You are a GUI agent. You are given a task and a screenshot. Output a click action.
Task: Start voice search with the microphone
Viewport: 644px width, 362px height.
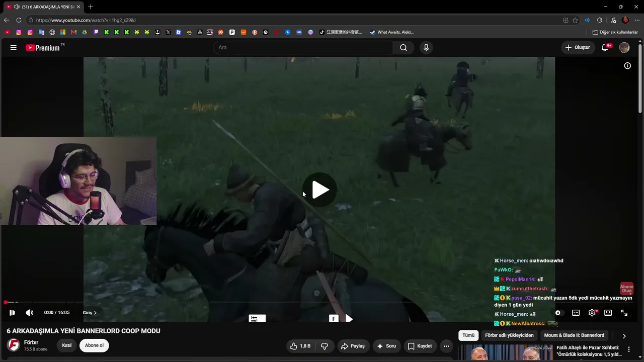pos(426,48)
